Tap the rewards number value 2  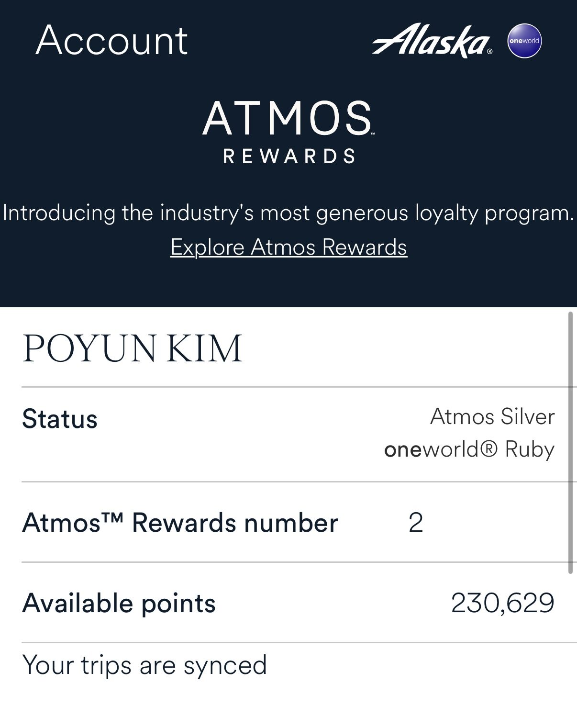(x=415, y=523)
